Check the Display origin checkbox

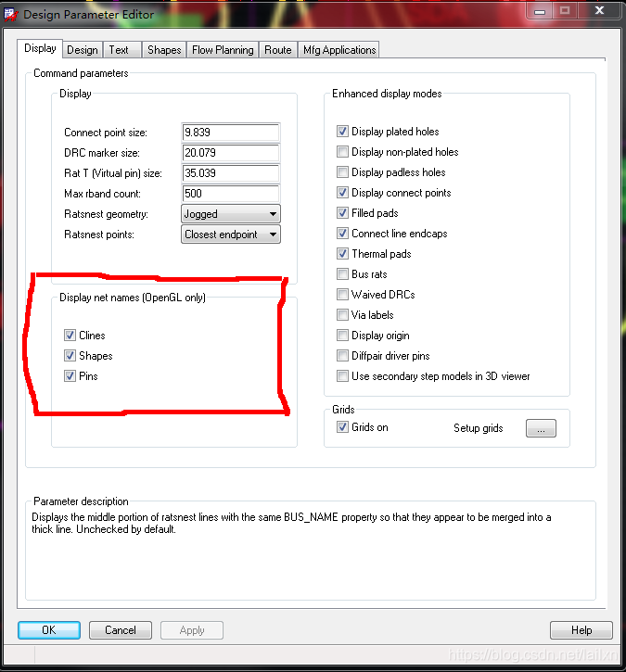point(343,336)
